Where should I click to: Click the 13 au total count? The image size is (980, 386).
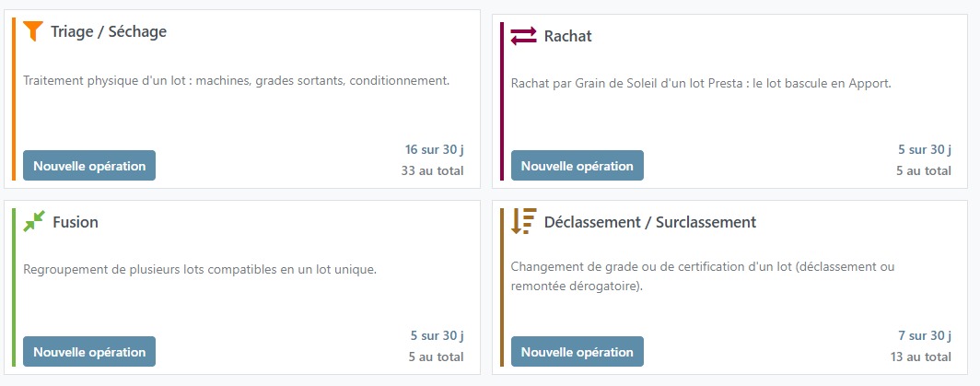point(921,357)
